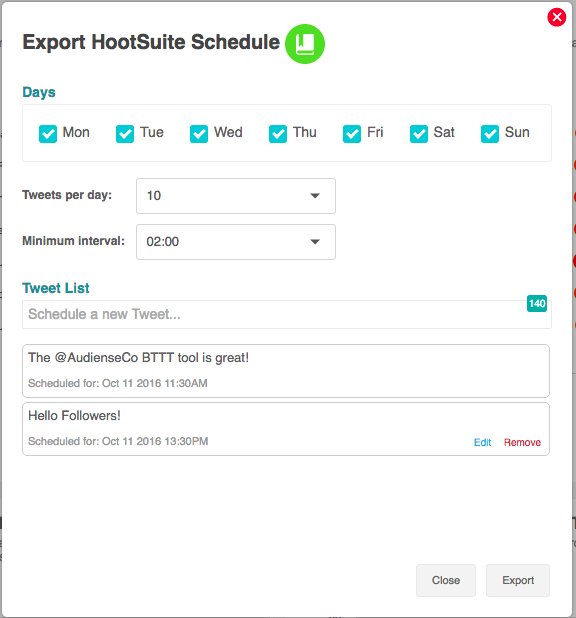
Task: Click the Tweets per day dropdown arrow
Action: coord(315,196)
